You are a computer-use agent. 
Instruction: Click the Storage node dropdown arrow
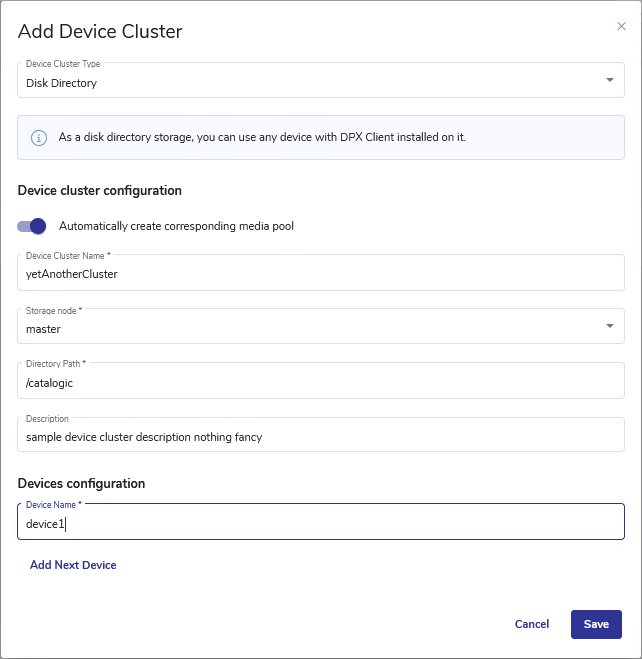(610, 326)
